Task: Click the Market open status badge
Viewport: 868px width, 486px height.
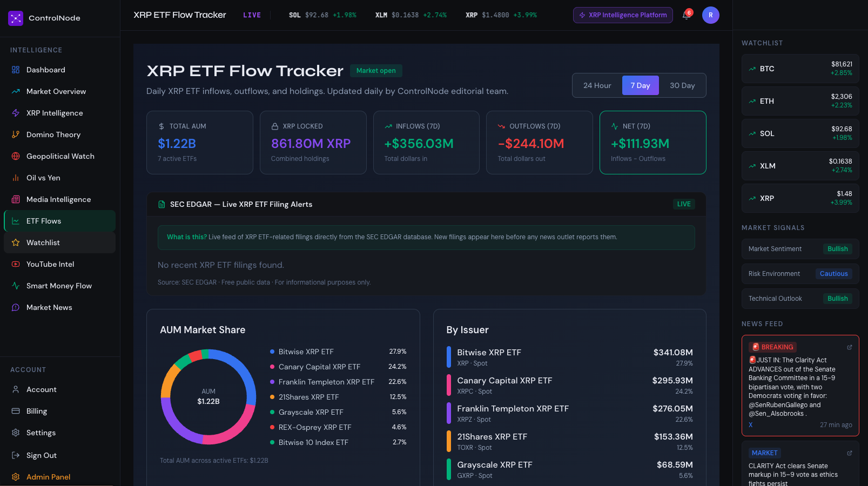Action: pyautogui.click(x=376, y=71)
